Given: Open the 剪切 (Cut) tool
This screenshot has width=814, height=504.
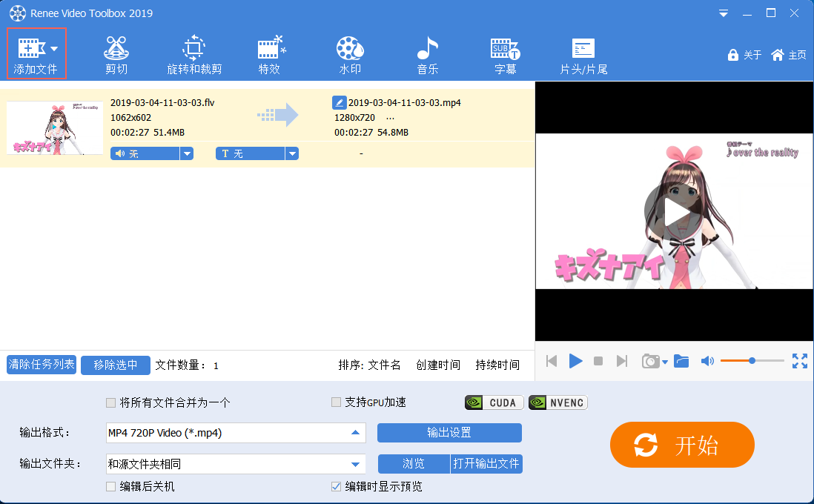Looking at the screenshot, I should click(116, 55).
